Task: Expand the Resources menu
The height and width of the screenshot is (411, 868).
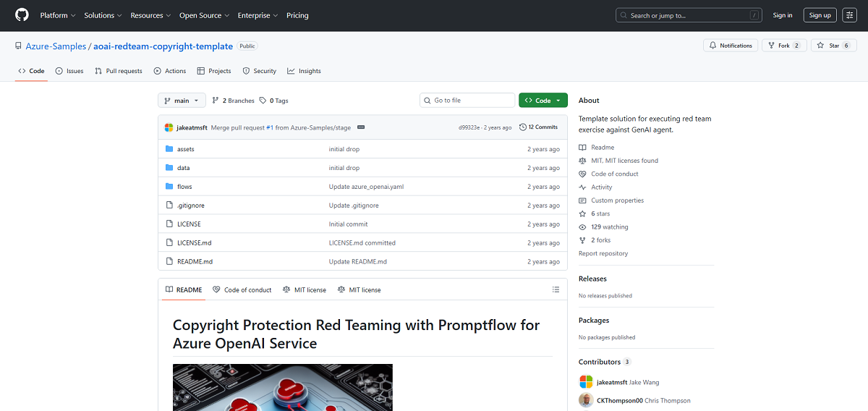Action: click(x=150, y=15)
